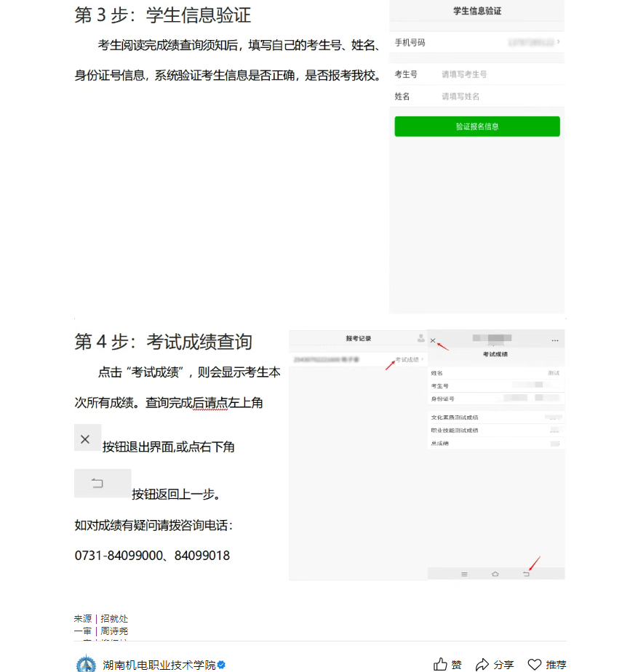Image resolution: width=638 pixels, height=672 pixels.
Task: Click the user profile icon beside 报考记录
Action: (420, 338)
